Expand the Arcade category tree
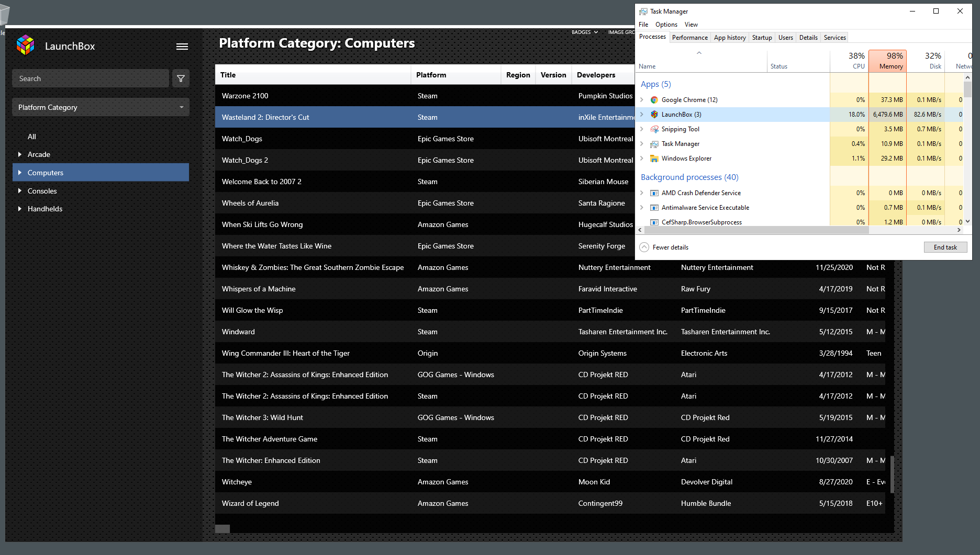 tap(20, 154)
